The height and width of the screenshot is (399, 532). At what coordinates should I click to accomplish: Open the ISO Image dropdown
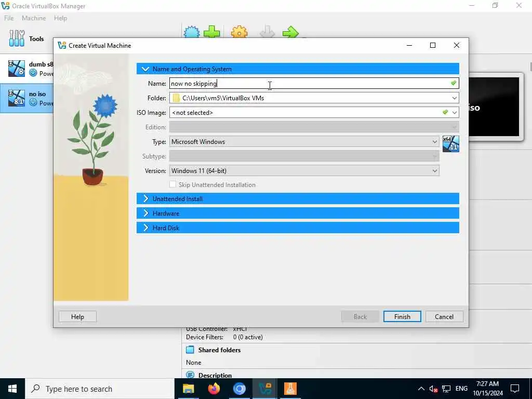coord(454,113)
